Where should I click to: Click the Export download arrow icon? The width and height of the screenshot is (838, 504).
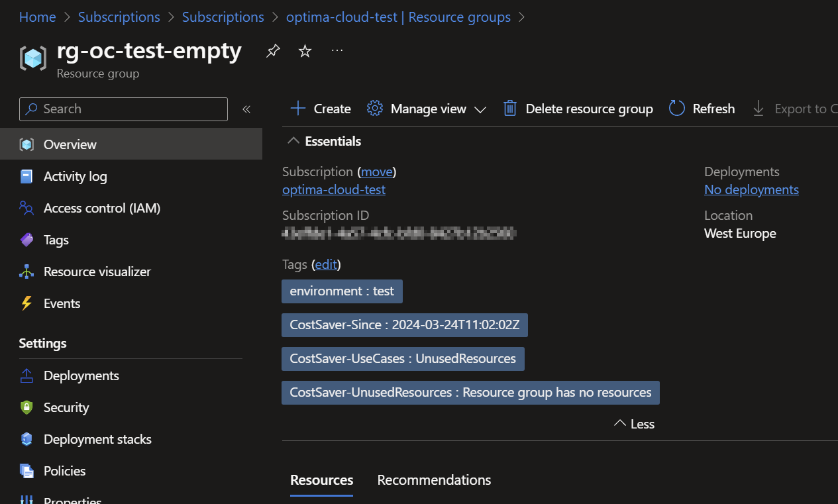point(759,109)
